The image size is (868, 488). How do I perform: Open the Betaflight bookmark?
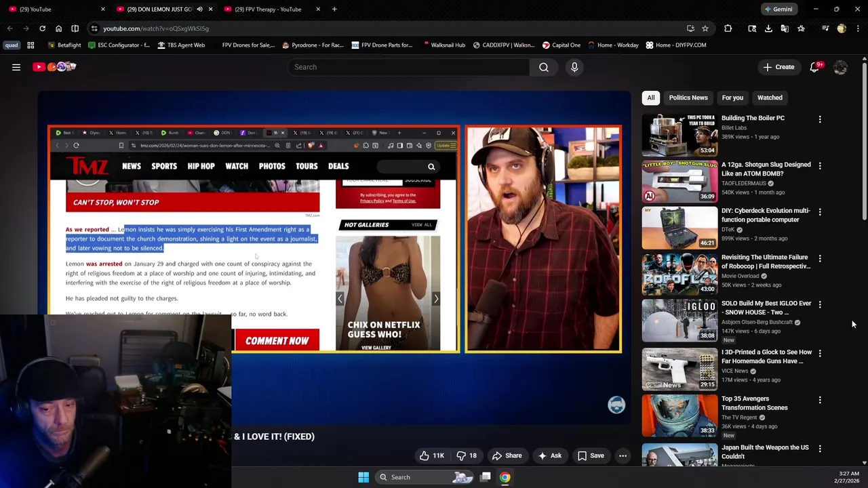click(65, 45)
